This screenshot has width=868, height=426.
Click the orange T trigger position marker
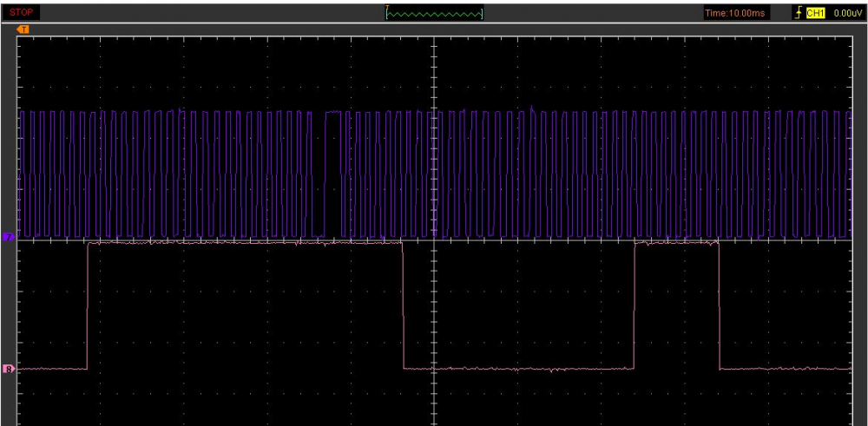click(x=23, y=29)
